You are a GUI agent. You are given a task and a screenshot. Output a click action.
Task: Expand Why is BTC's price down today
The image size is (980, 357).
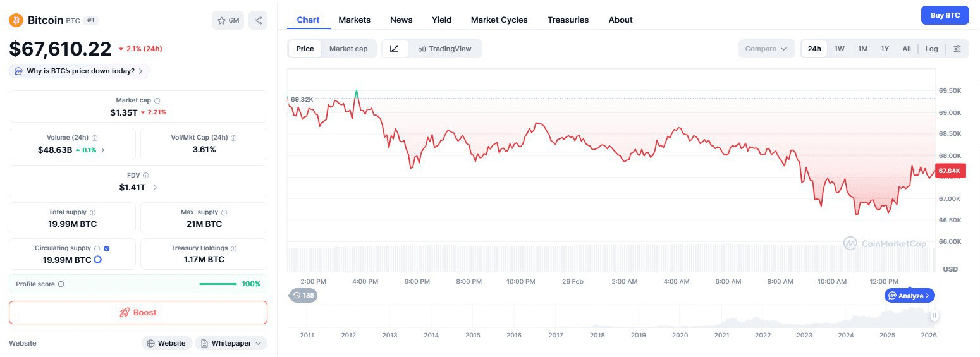[x=80, y=71]
